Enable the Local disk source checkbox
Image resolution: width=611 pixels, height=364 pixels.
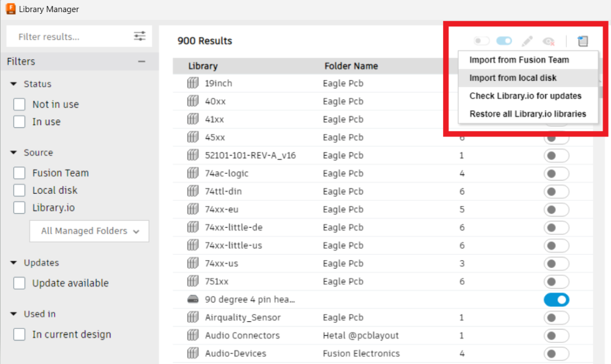[x=19, y=190]
